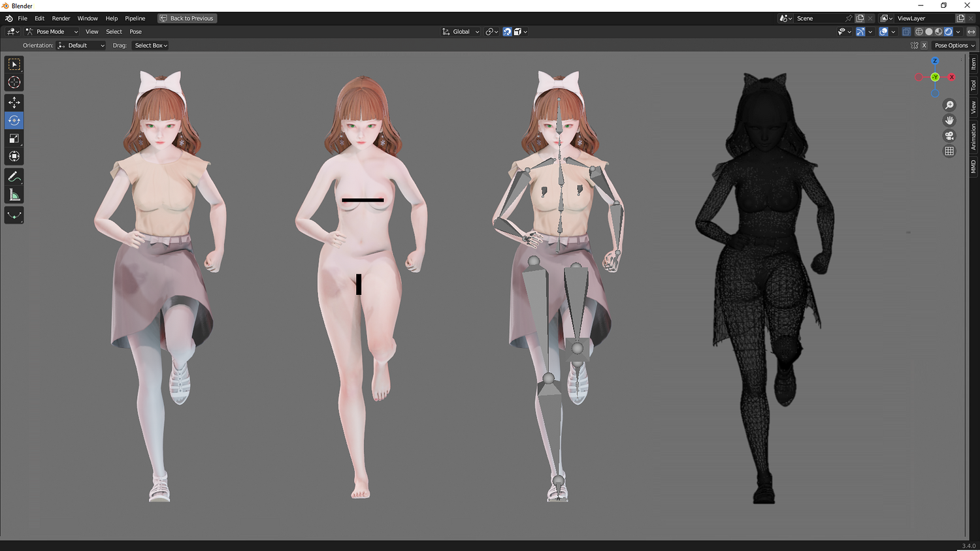Open the viewport View menu
980x551 pixels.
point(92,31)
